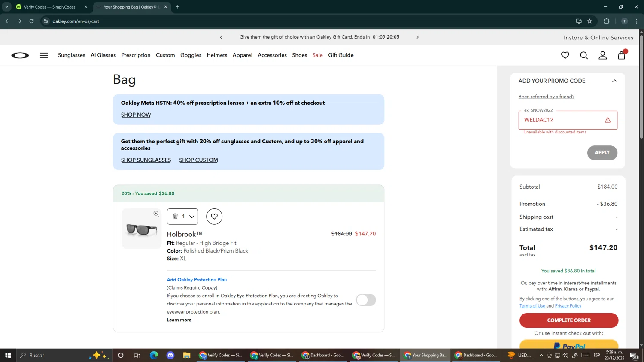The image size is (644, 362).
Task: Open the account profile icon
Action: pyautogui.click(x=603, y=55)
